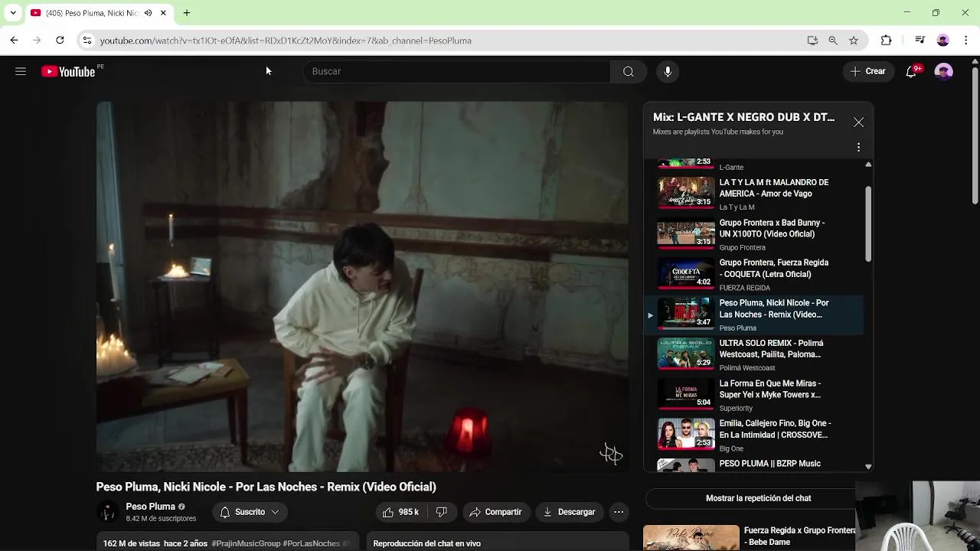
Task: Click the video player area
Action: [362, 286]
